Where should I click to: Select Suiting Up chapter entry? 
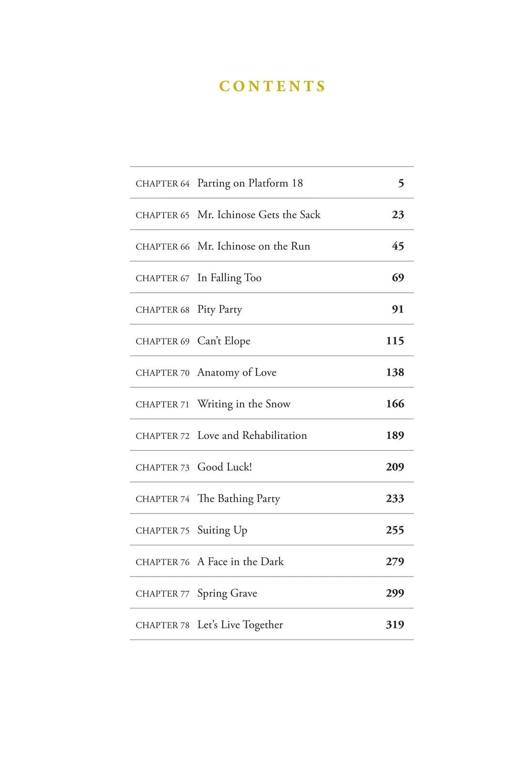[x=271, y=530]
